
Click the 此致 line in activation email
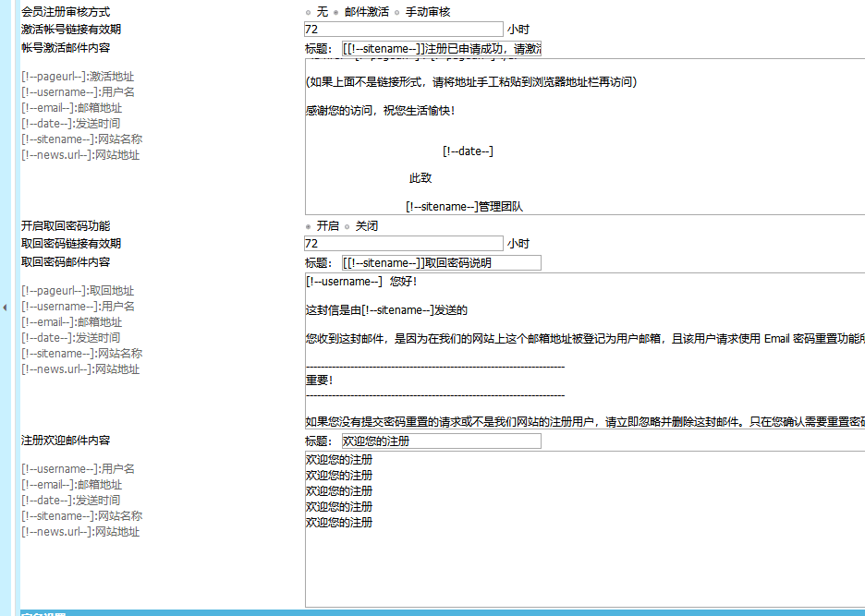420,178
